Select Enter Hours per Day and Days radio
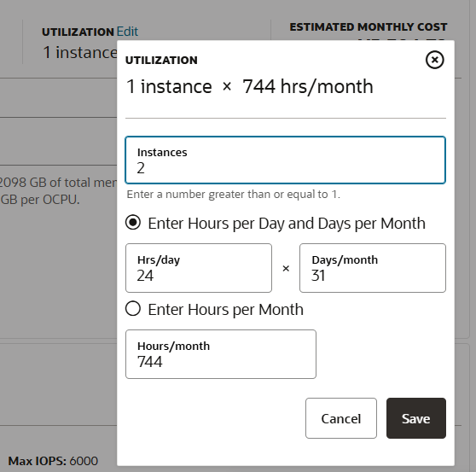This screenshot has height=472, width=476. 133,223
